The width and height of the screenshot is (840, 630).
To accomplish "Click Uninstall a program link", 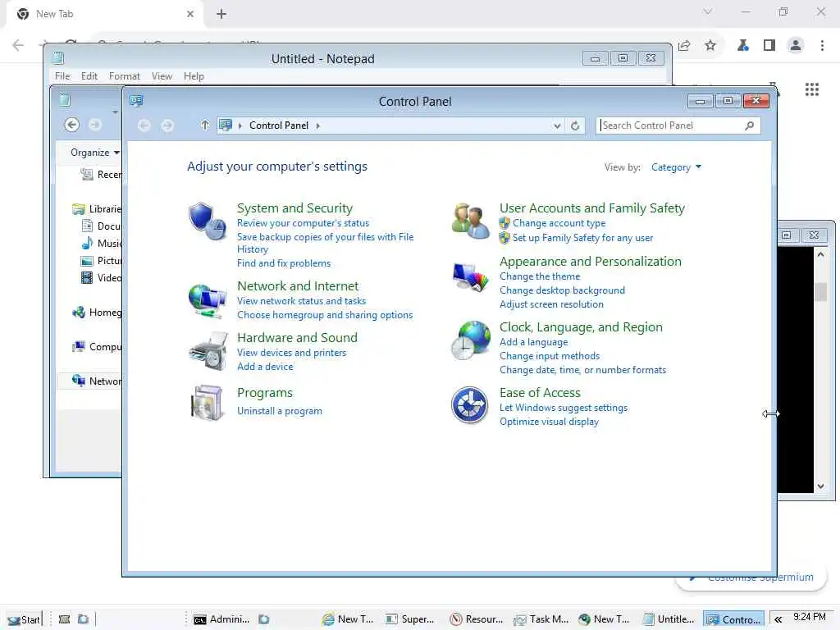I will click(280, 411).
